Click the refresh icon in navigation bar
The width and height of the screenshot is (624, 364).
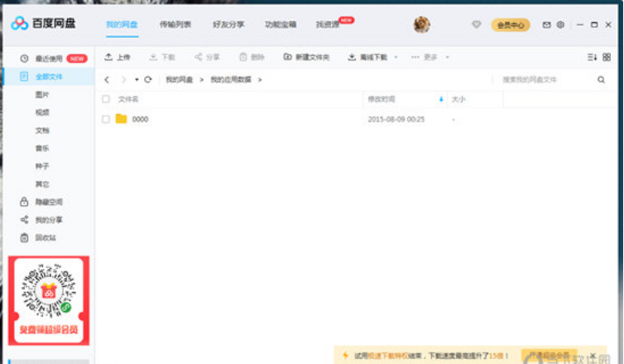(148, 79)
